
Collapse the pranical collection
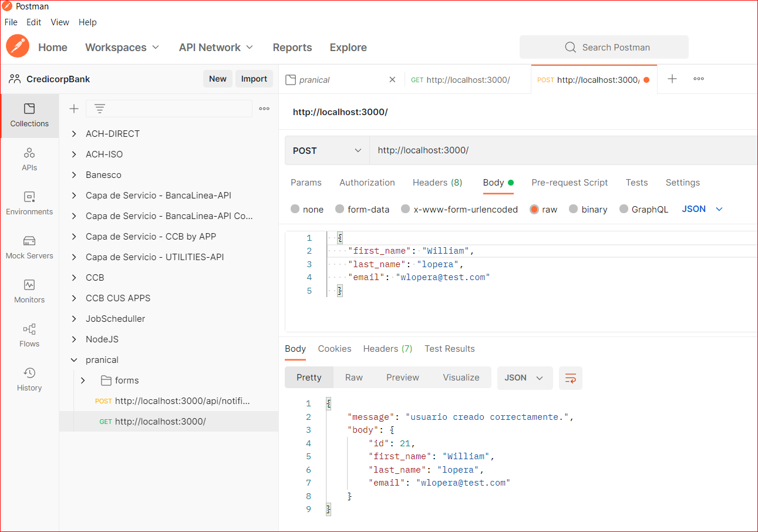point(74,360)
